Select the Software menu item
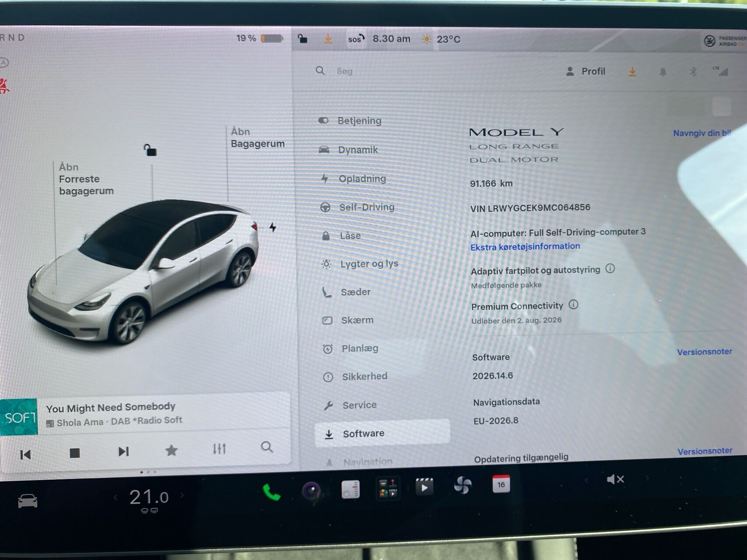747x560 pixels. click(382, 434)
